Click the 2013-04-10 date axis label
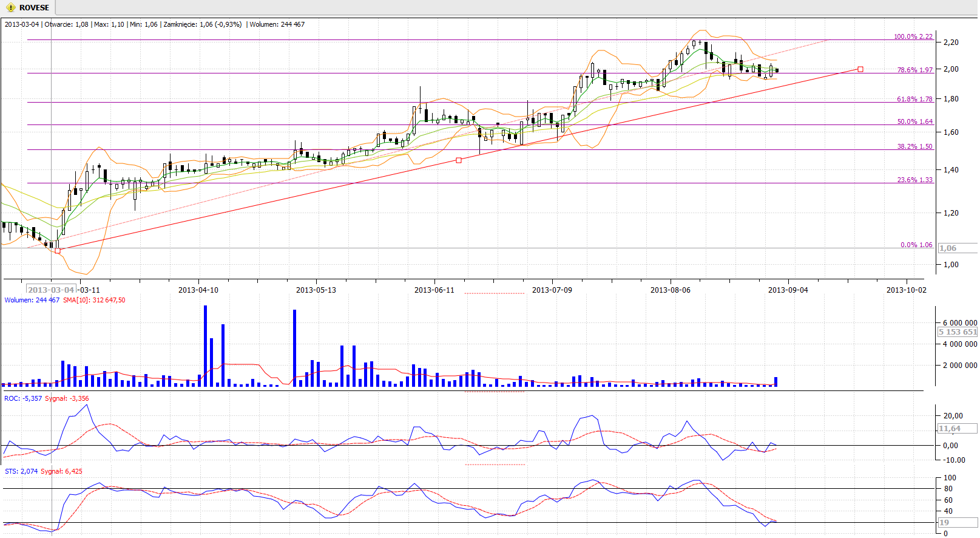This screenshot has width=980, height=538. 198,290
